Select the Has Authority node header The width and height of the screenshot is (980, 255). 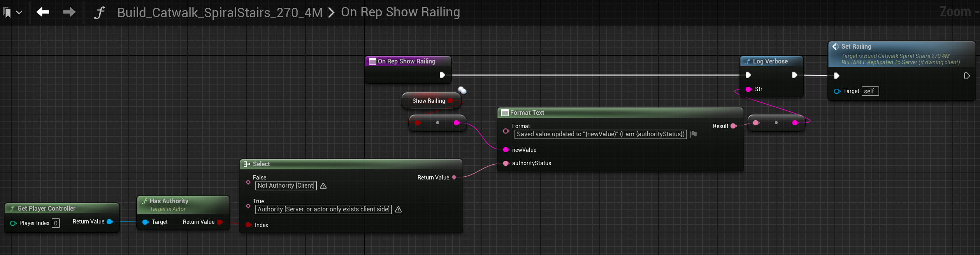pos(183,205)
